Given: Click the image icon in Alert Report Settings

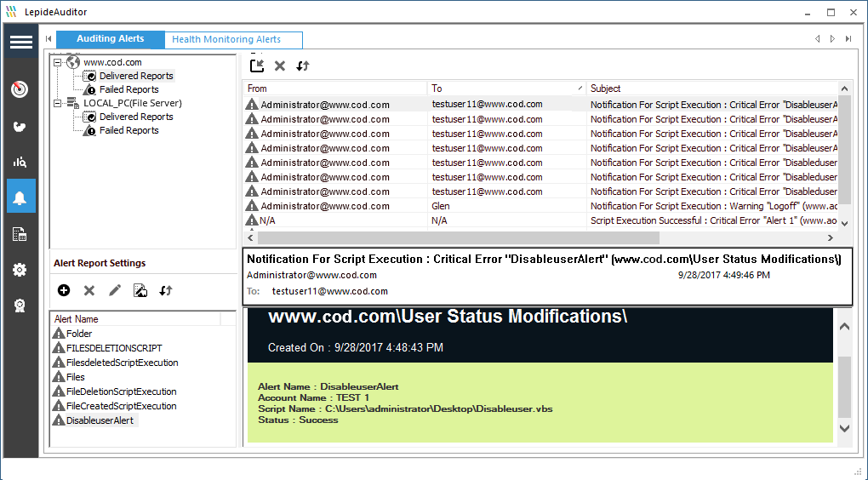Looking at the screenshot, I should tap(140, 290).
